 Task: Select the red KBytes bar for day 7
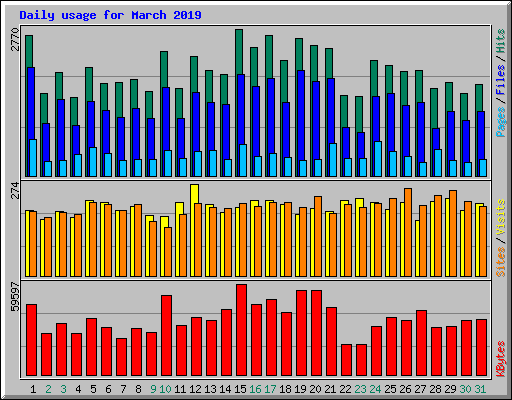click(x=122, y=357)
